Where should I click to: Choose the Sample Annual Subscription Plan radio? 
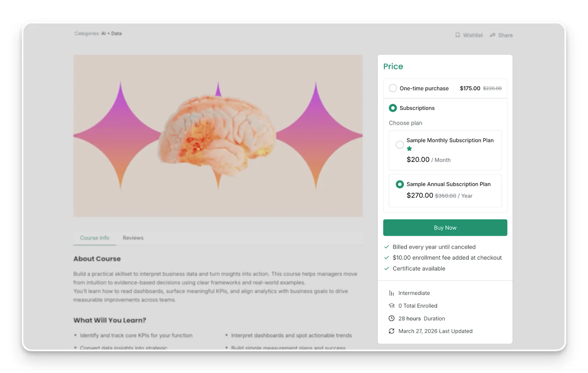pos(400,184)
